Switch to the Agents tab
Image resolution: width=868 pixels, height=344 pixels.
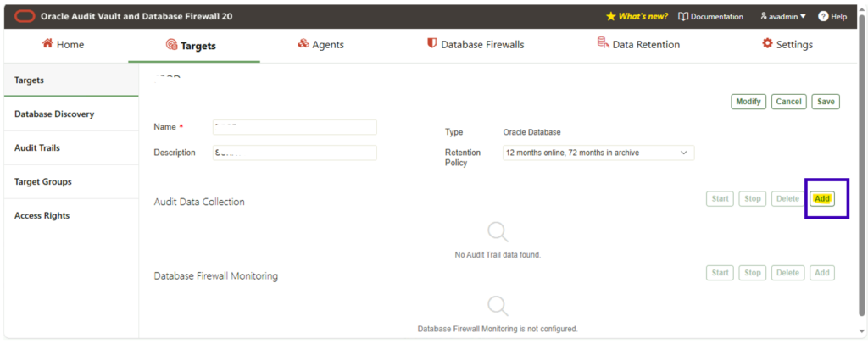(320, 45)
